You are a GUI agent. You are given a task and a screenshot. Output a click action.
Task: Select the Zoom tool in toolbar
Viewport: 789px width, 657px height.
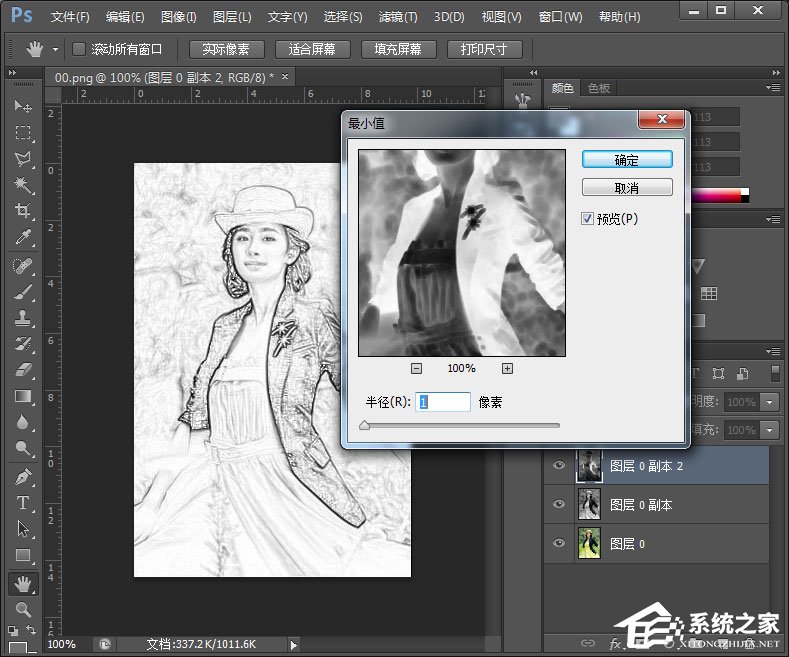[22, 609]
